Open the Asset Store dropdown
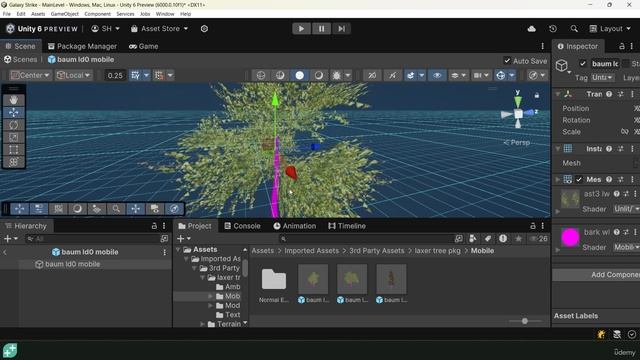Image resolution: width=640 pixels, height=360 pixels. [x=160, y=29]
